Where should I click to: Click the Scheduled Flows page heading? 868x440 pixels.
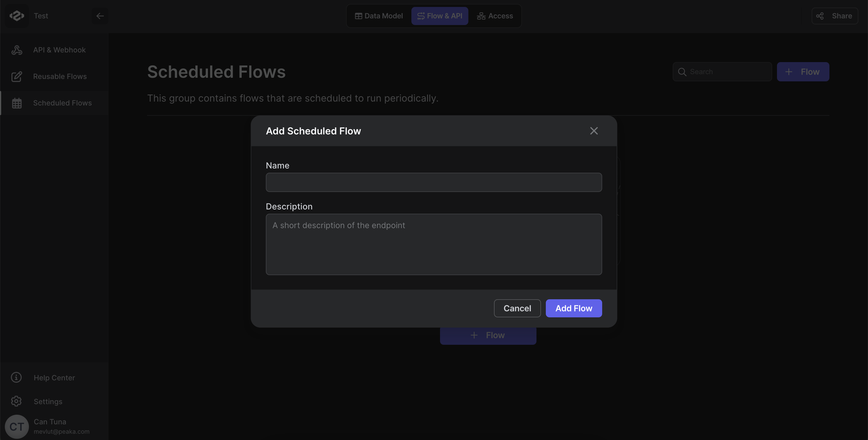click(x=216, y=72)
